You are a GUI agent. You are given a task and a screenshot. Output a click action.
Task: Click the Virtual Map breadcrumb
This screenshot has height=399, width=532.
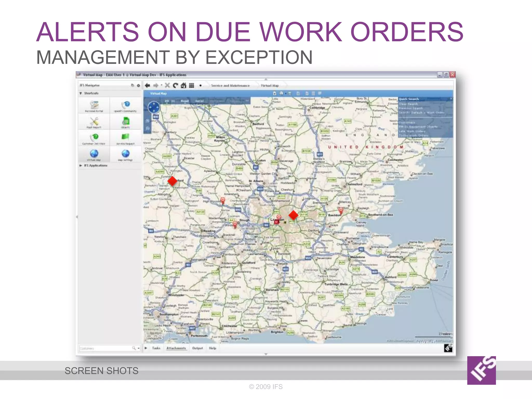point(270,85)
